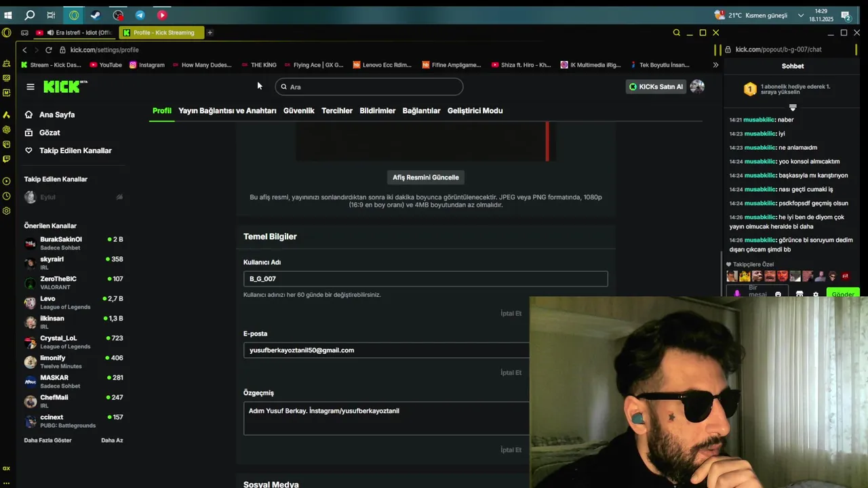Open ZeroTheBIC VALORANT channel

[x=73, y=283]
